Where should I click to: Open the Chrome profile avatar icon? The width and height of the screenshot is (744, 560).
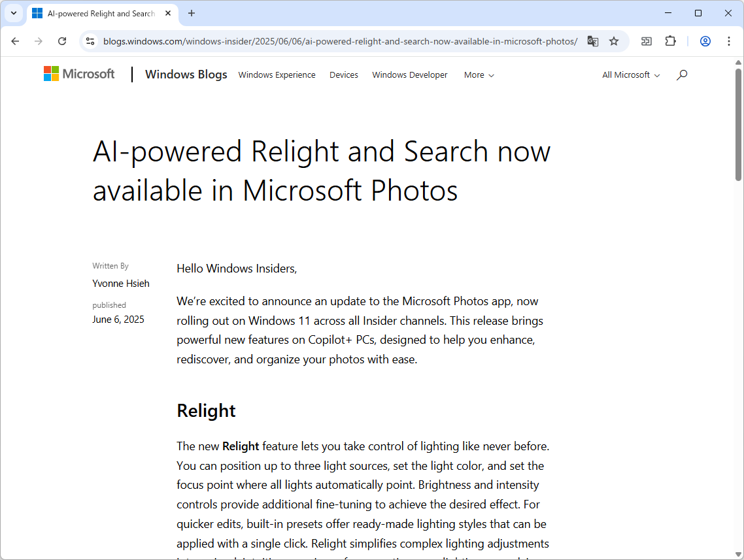[705, 41]
